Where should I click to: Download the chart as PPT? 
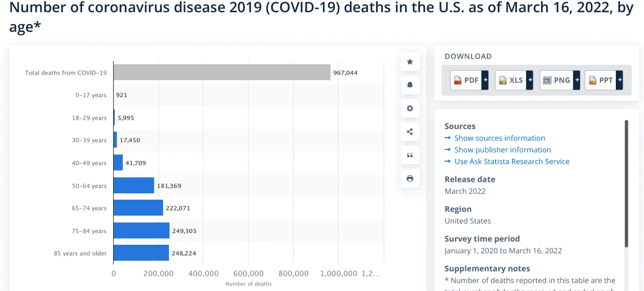(601, 80)
